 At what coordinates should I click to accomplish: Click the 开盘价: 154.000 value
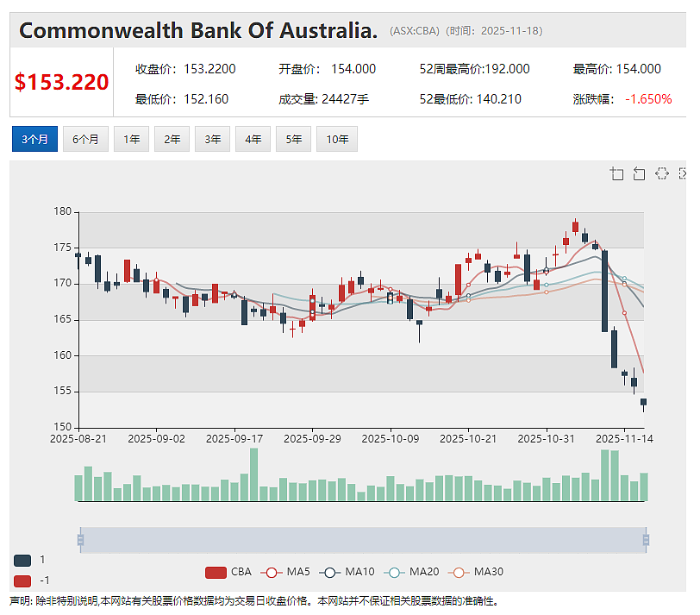tap(328, 69)
